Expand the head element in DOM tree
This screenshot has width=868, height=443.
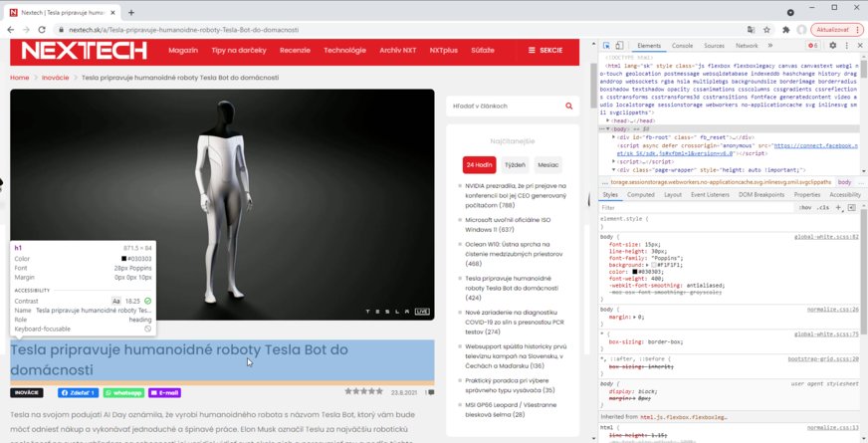(608, 120)
